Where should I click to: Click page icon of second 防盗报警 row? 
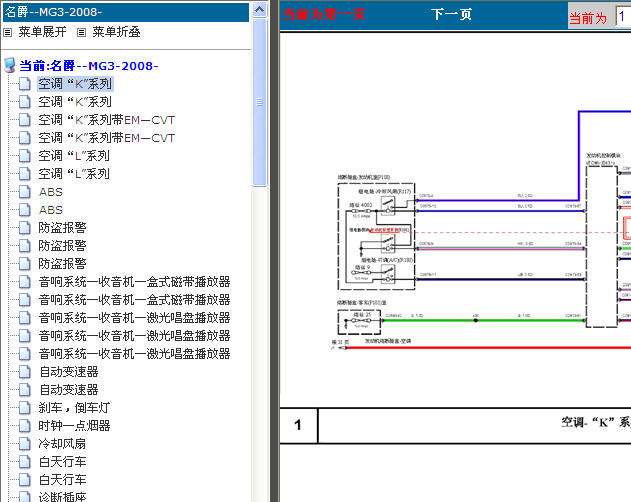(25, 246)
